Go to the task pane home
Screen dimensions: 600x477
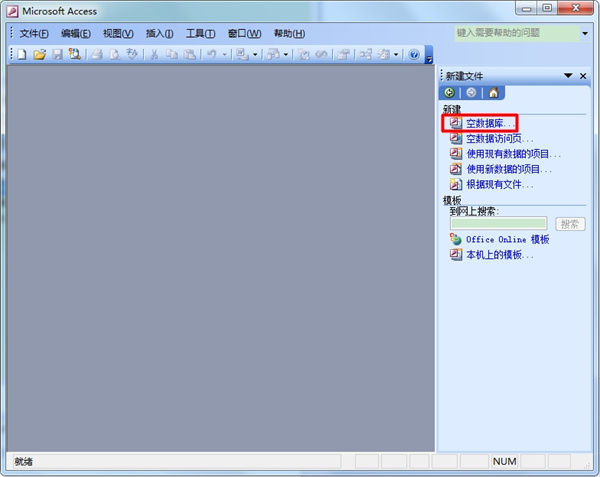tap(494, 93)
